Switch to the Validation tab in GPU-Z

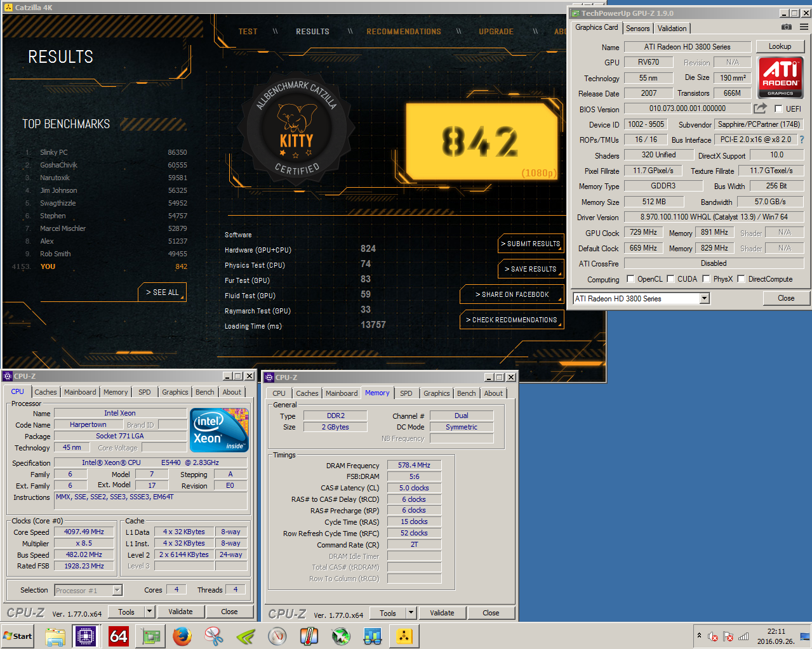pos(672,29)
